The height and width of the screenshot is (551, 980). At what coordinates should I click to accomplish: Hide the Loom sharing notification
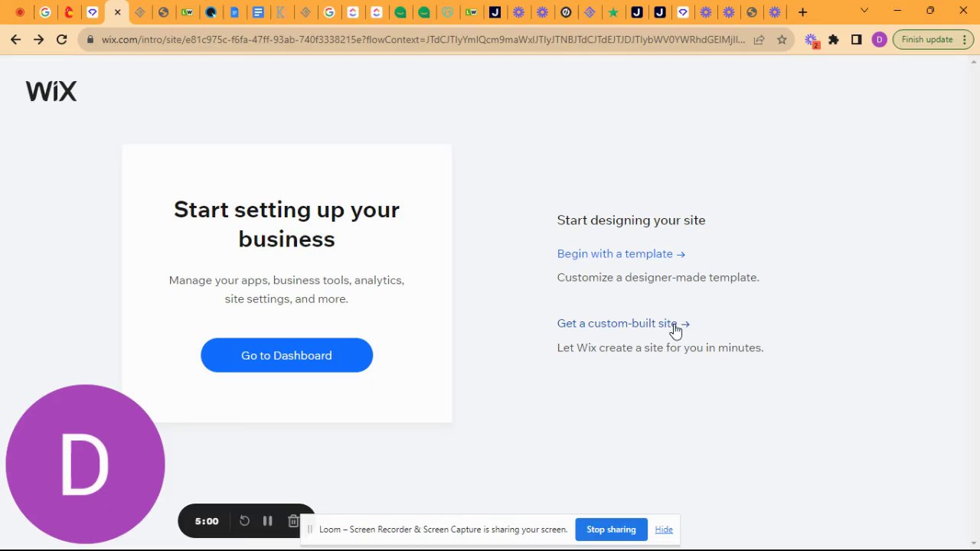tap(664, 530)
